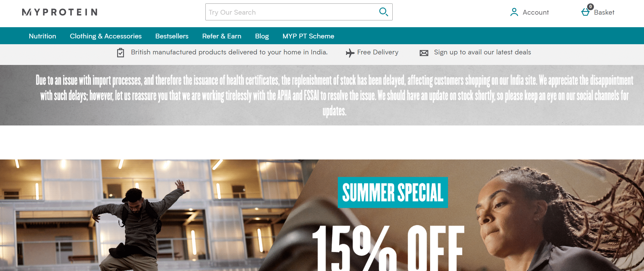Click the envelope sign-up icon
Screen dimensions: 644x271
424,53
